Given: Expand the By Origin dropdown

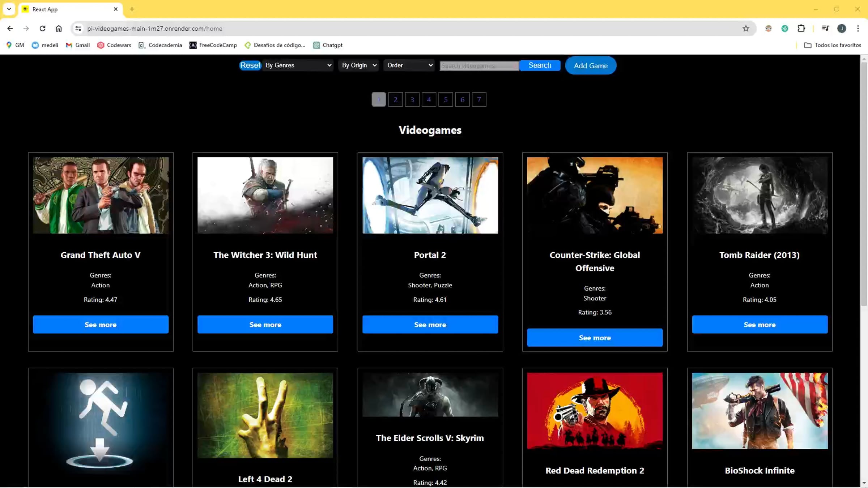Looking at the screenshot, I should (359, 65).
